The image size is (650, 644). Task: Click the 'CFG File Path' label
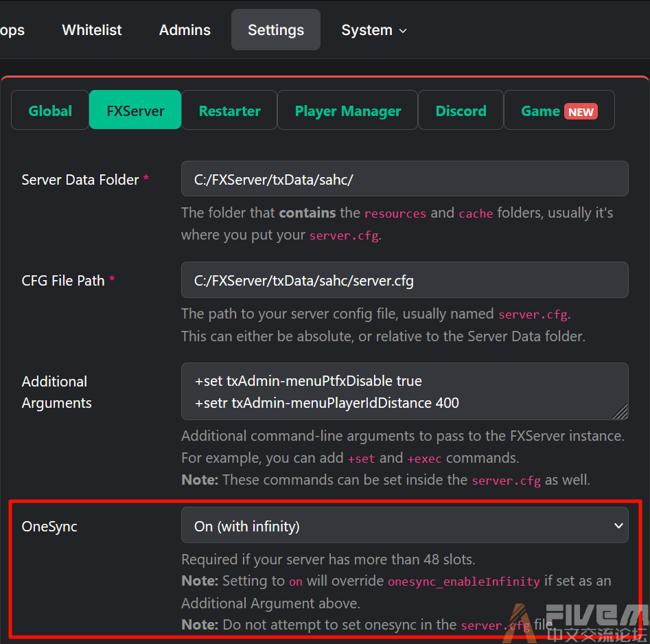[x=63, y=281]
